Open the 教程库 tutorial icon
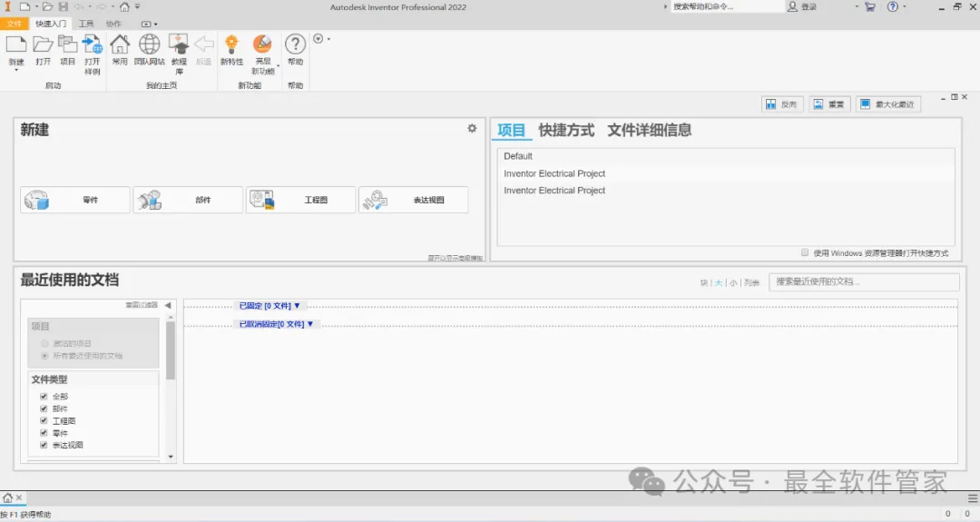This screenshot has width=980, height=522. click(x=179, y=44)
